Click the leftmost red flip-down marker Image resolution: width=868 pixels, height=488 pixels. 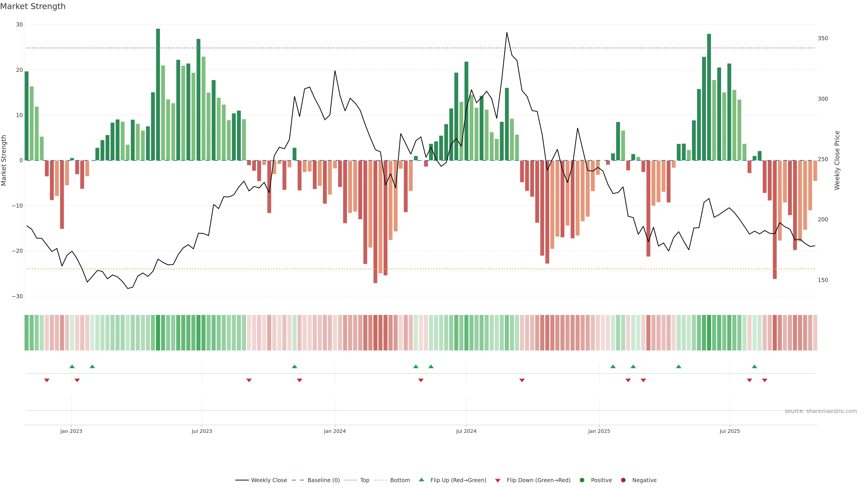47,380
